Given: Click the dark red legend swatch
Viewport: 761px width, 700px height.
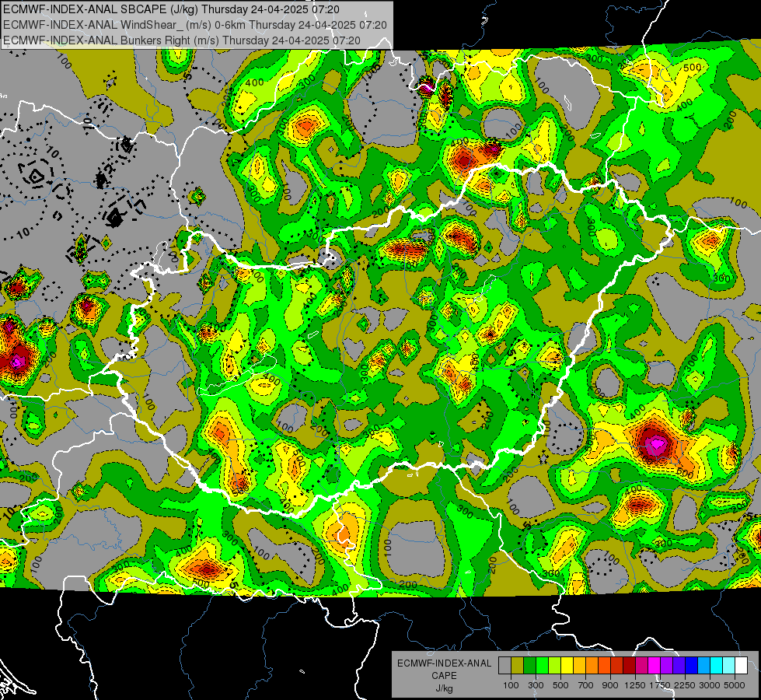Looking at the screenshot, I should pyautogui.click(x=629, y=666).
